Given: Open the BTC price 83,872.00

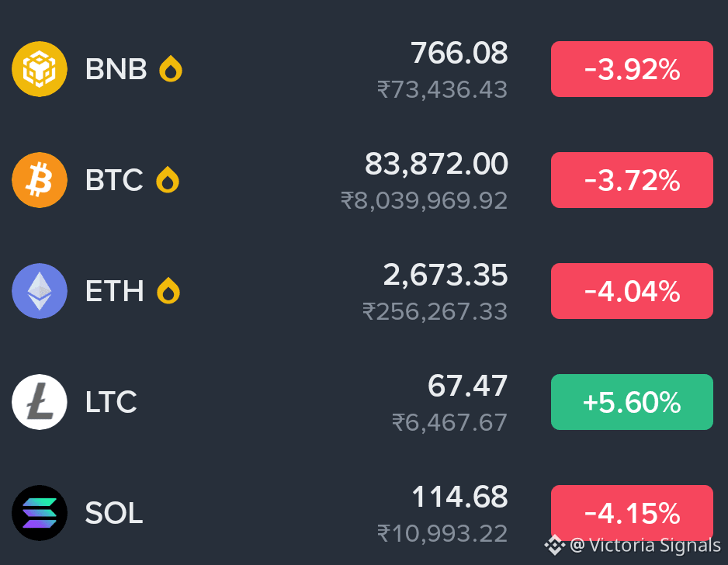Looking at the screenshot, I should pos(436,164).
